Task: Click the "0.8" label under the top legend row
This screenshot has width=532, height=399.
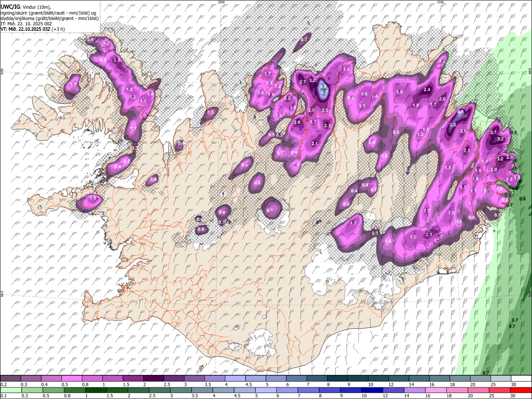Action: (85, 384)
